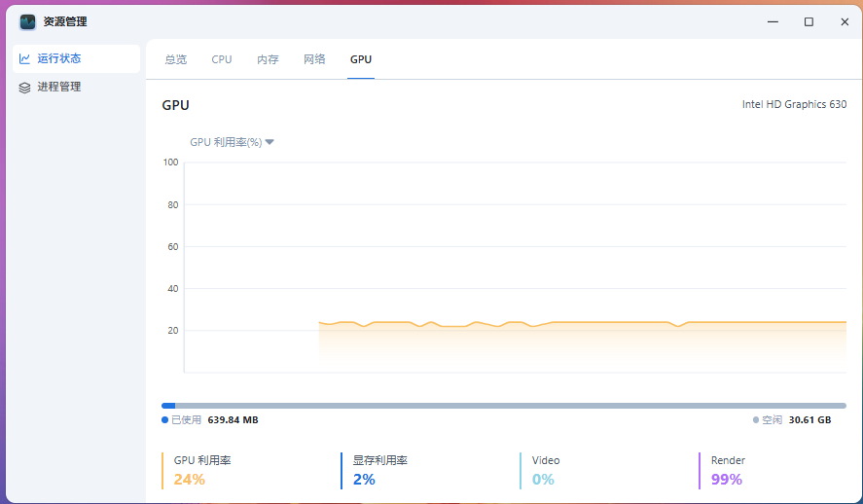Click the Intel HD Graphics 630 label
863x504 pixels.
[794, 104]
